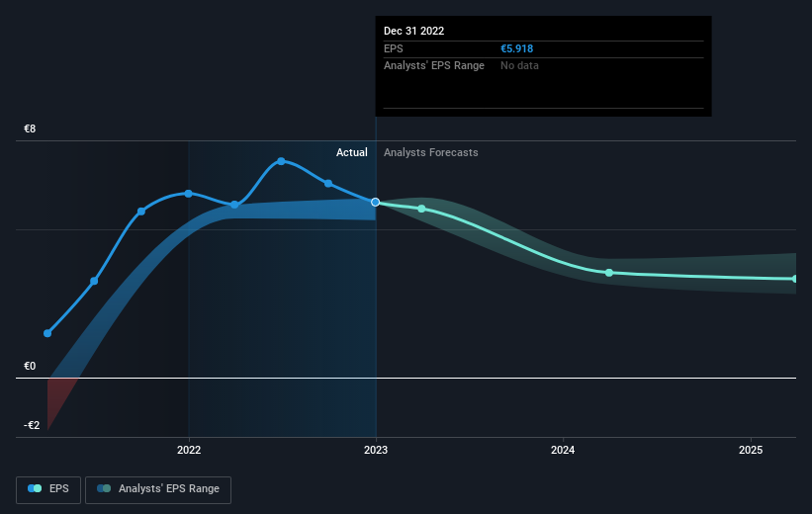Select the earliest EPS data point
Viewport: 812px width, 514px height.
tap(47, 333)
